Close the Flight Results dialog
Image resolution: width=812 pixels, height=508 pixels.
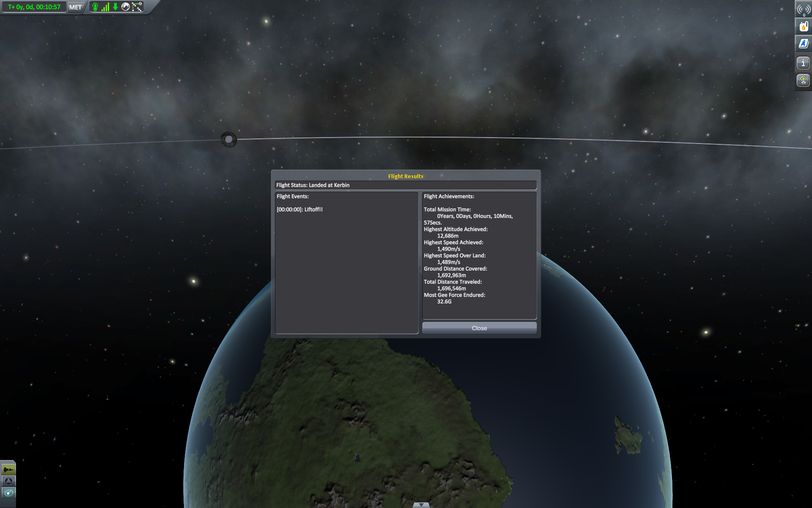479,328
